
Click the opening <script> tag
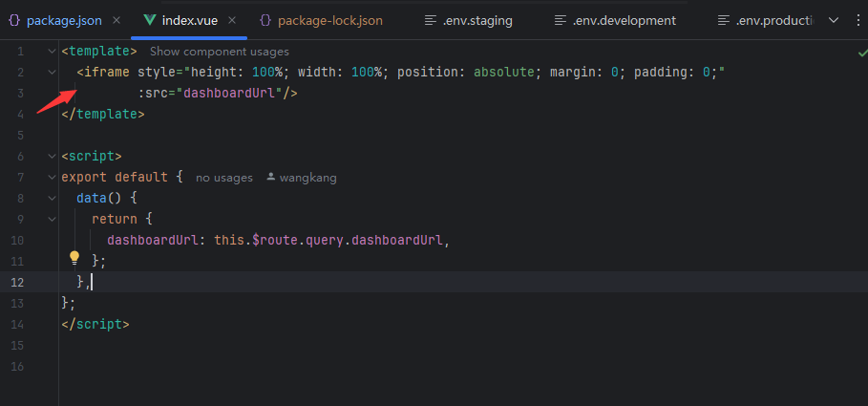click(x=92, y=157)
